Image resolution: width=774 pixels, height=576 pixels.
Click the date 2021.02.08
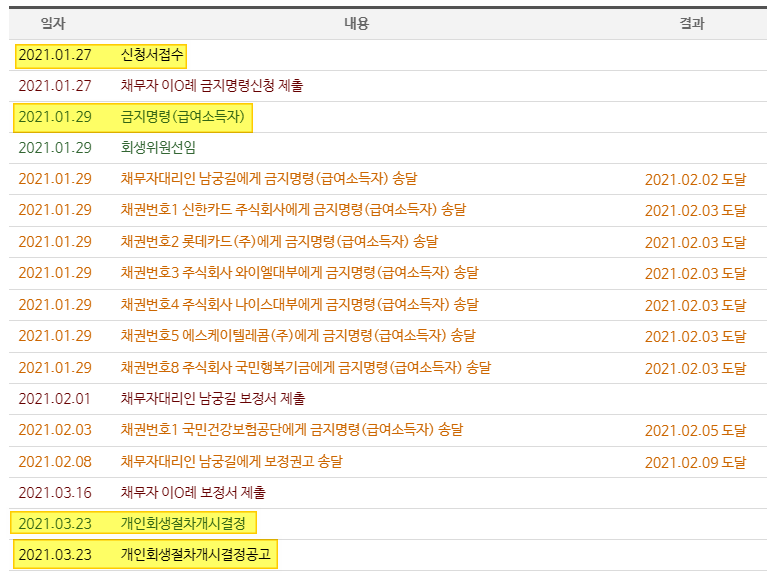(x=55, y=461)
